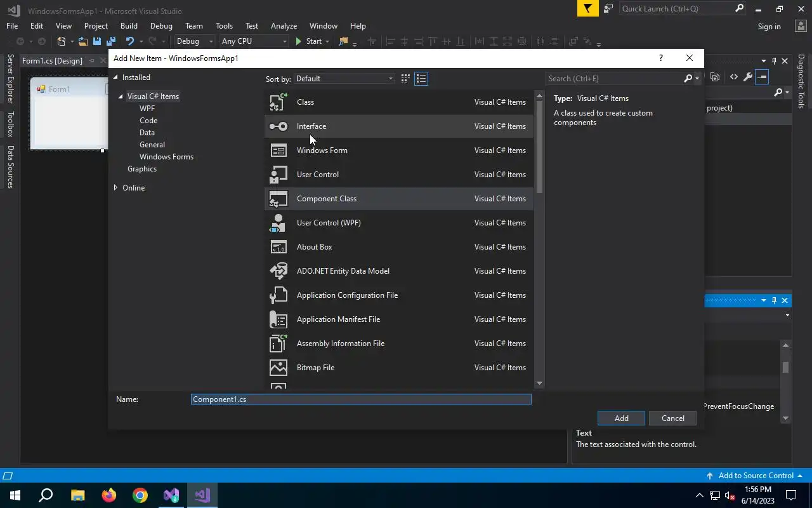812x508 pixels.
Task: Open the Tools menu
Action: pos(224,26)
